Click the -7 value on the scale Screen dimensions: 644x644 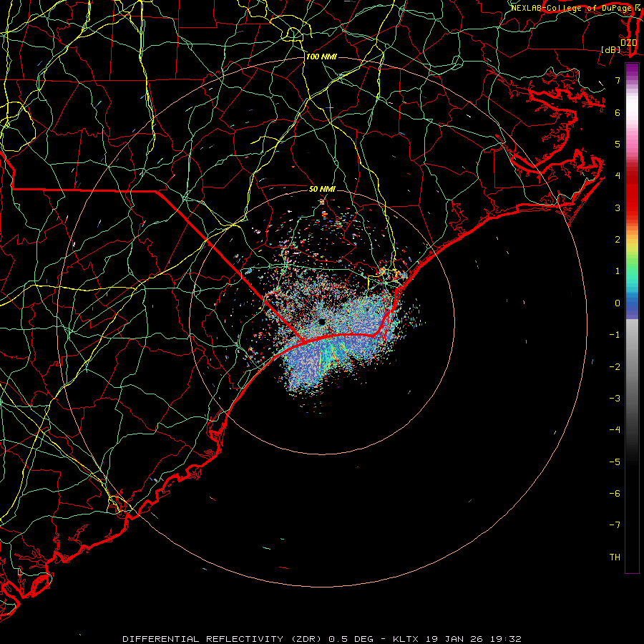pyautogui.click(x=615, y=525)
